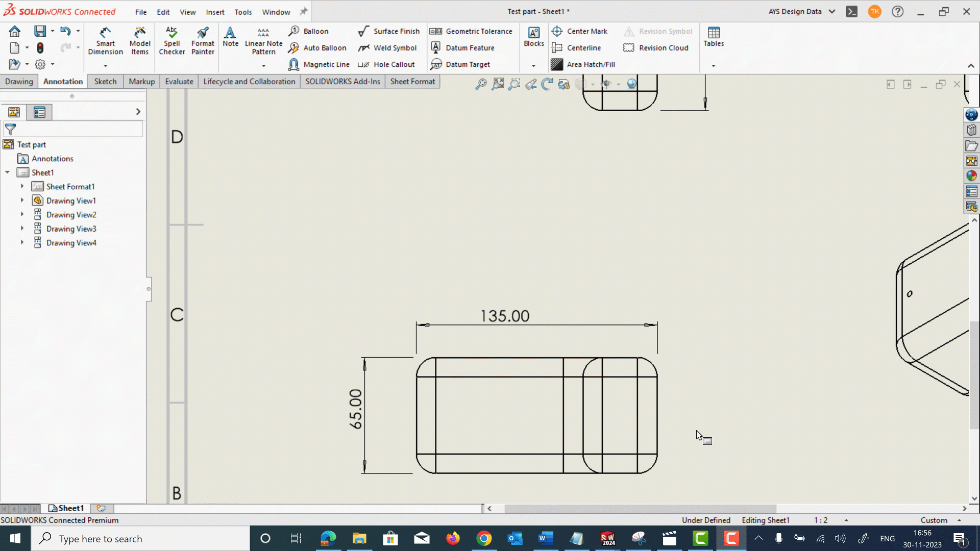
Task: Switch to the Sketch tab
Action: click(105, 82)
